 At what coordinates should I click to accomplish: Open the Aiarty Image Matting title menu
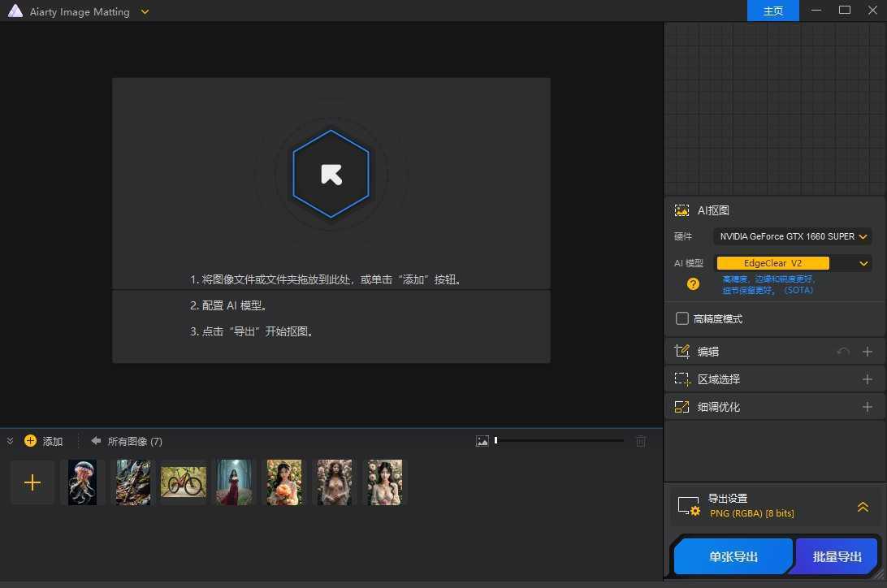(145, 11)
